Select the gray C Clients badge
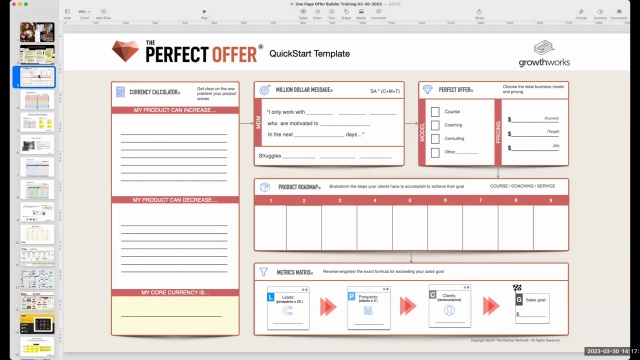Image resolution: width=640 pixels, height=360 pixels. (433, 294)
